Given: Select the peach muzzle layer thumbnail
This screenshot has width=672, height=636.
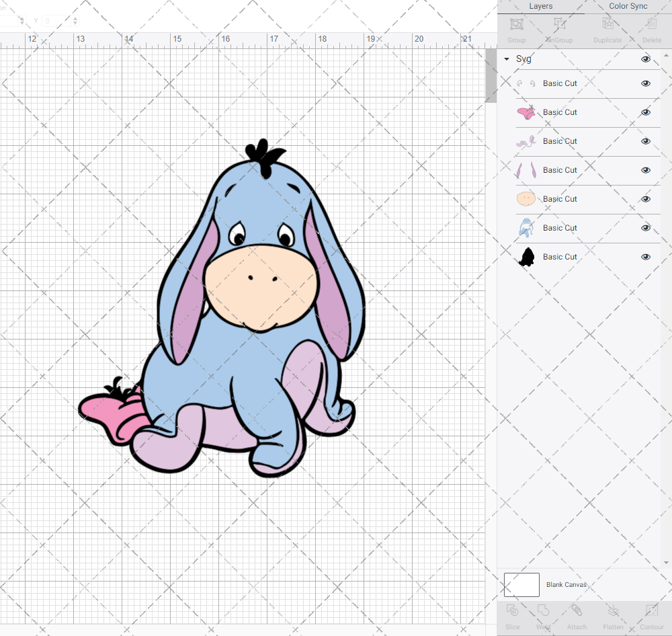Looking at the screenshot, I should [x=526, y=199].
